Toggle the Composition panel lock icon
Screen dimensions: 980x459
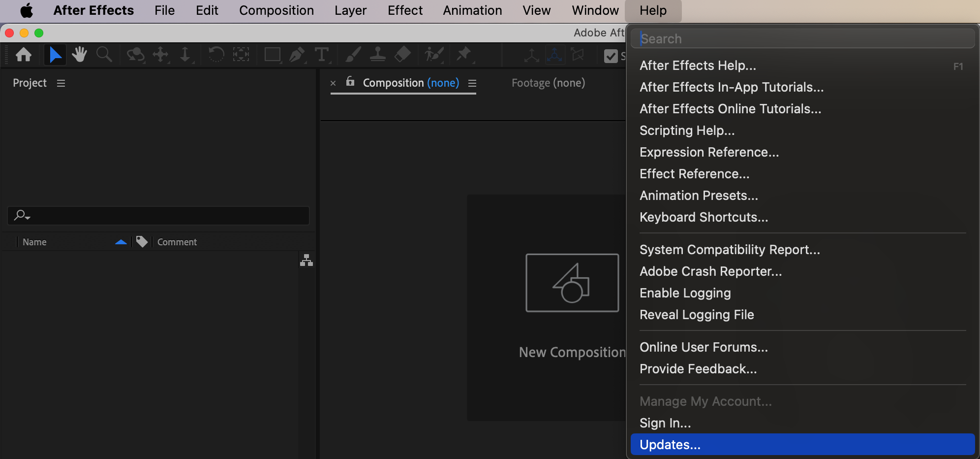(350, 82)
